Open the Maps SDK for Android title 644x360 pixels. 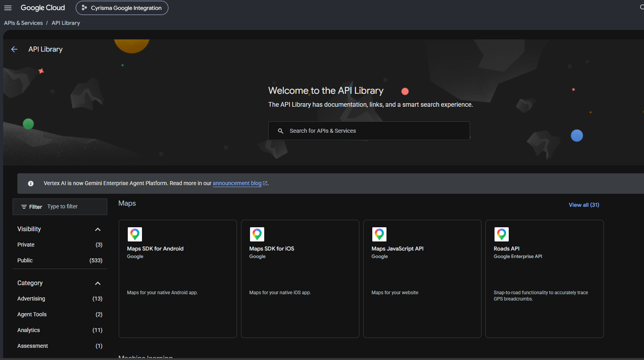coord(155,249)
